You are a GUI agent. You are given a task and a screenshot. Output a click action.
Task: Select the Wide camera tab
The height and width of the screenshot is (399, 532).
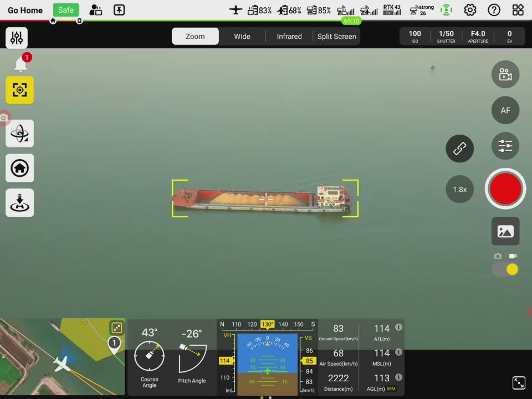242,37
